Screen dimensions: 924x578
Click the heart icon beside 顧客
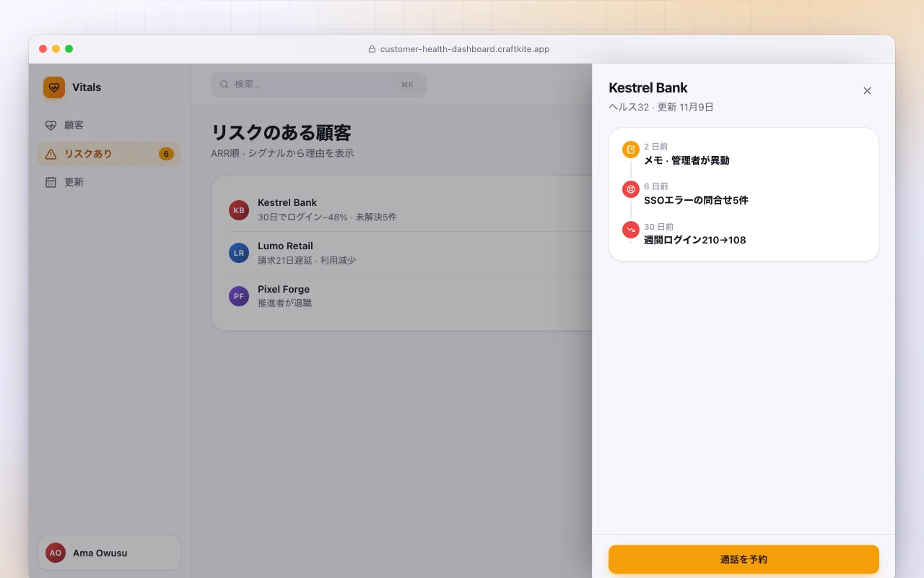coord(51,125)
